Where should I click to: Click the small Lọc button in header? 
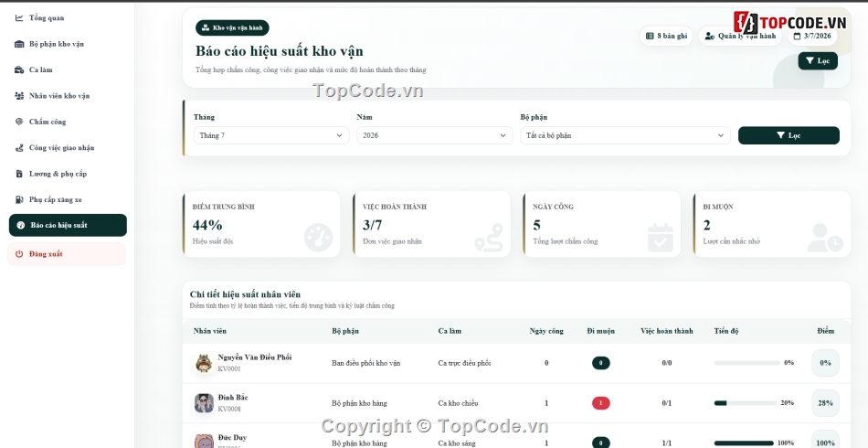818,61
